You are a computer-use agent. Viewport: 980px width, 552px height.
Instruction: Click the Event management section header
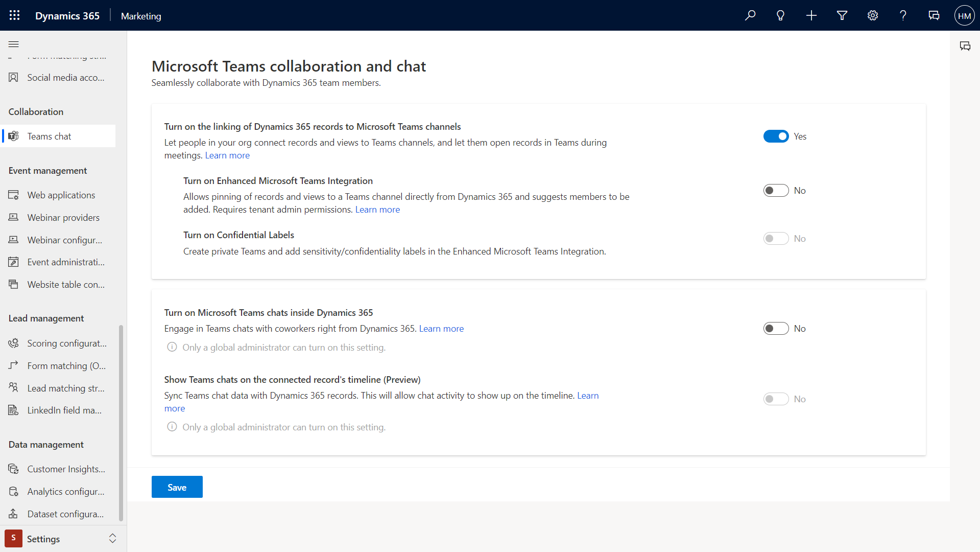pyautogui.click(x=47, y=171)
